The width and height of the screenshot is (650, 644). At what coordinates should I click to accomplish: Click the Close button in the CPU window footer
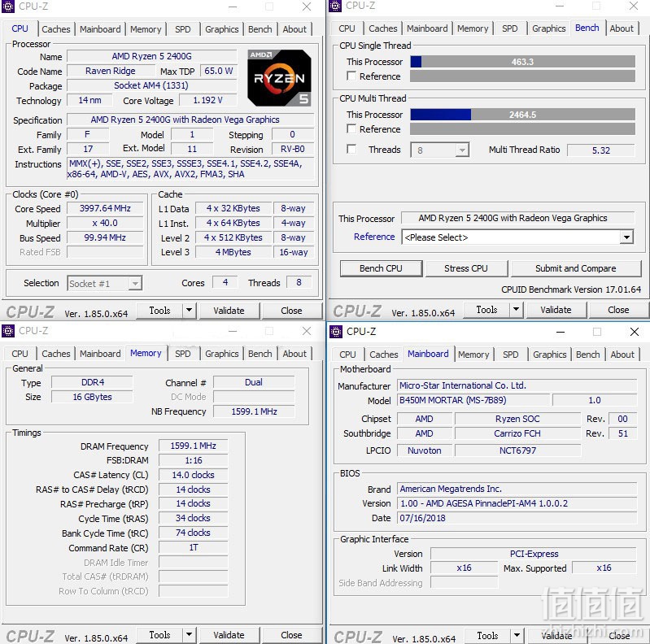point(291,311)
